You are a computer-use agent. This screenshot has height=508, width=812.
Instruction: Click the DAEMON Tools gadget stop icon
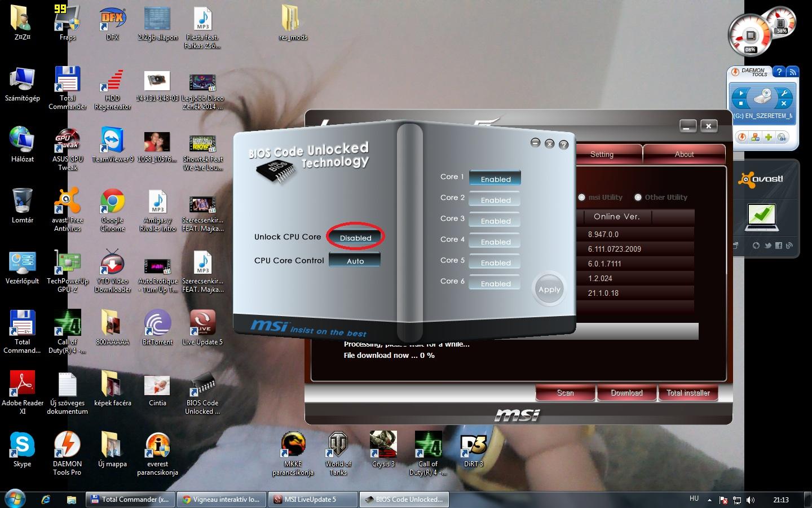click(x=741, y=104)
